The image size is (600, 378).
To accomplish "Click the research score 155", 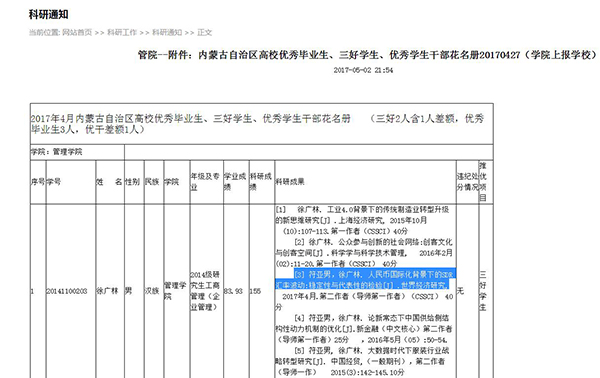I will pos(255,291).
